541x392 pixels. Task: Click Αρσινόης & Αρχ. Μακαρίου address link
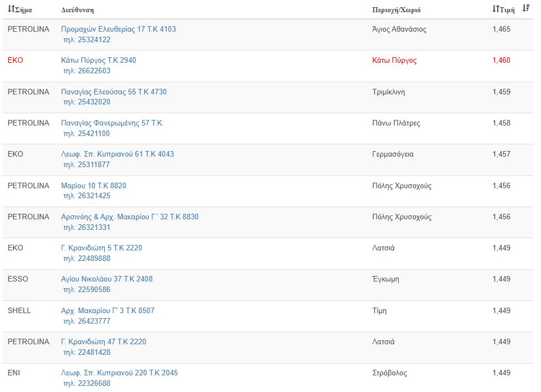(129, 217)
